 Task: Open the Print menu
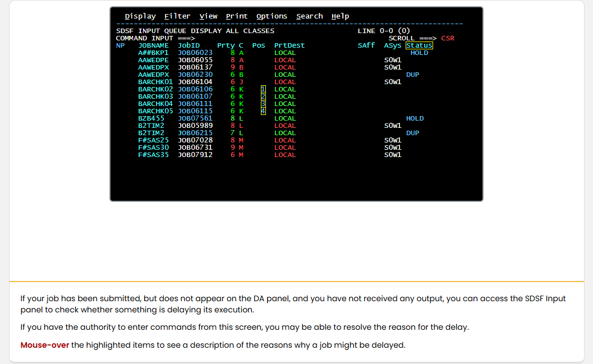237,16
